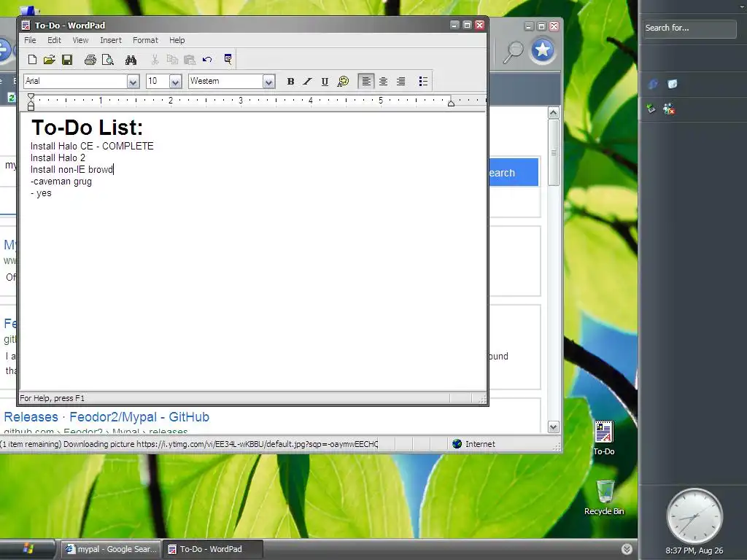Image resolution: width=747 pixels, height=560 pixels.
Task: Undo the last edit
Action: (x=206, y=60)
